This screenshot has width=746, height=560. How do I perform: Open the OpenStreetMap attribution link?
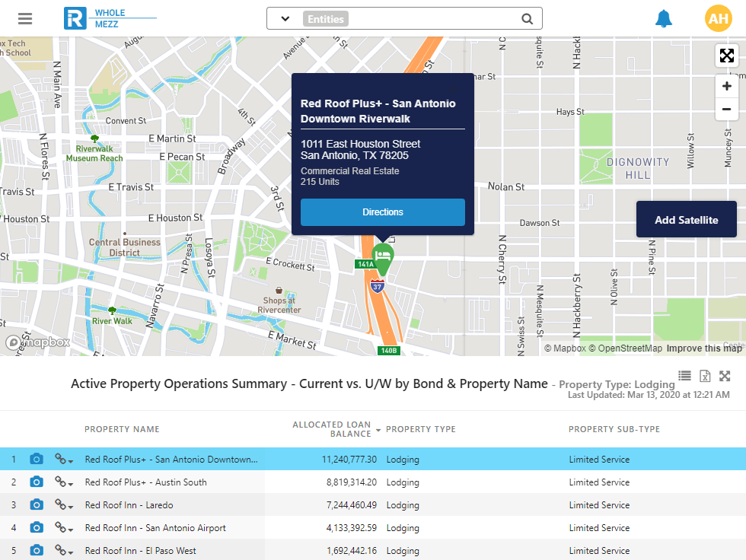pyautogui.click(x=626, y=348)
